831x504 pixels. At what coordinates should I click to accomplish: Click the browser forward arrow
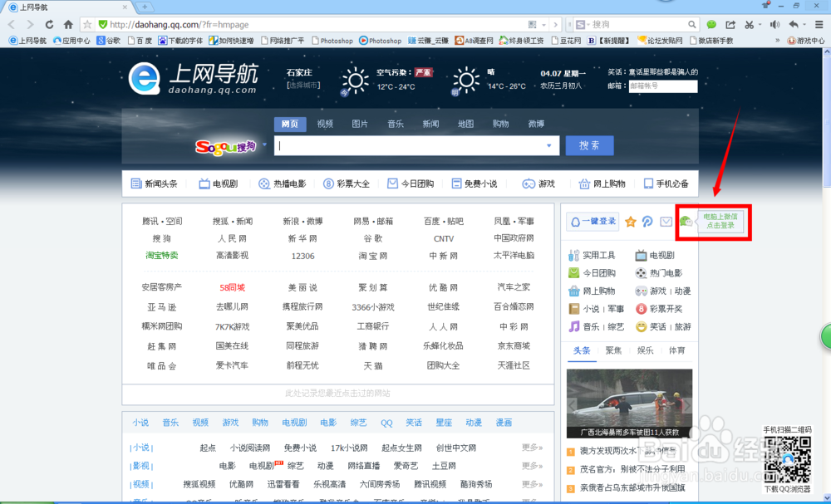coord(30,24)
